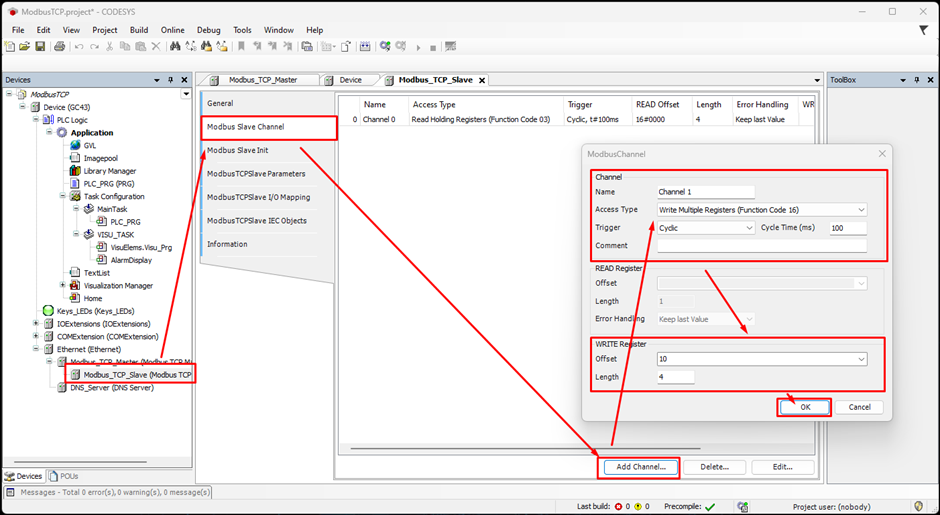Click the Paste toolbar icon
The width and height of the screenshot is (940, 515).
140,46
